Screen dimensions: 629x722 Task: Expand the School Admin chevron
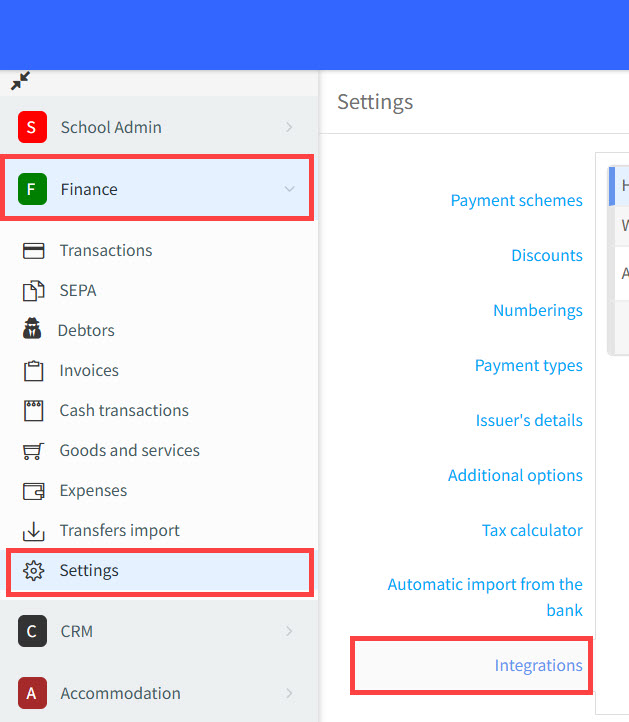pos(289,127)
